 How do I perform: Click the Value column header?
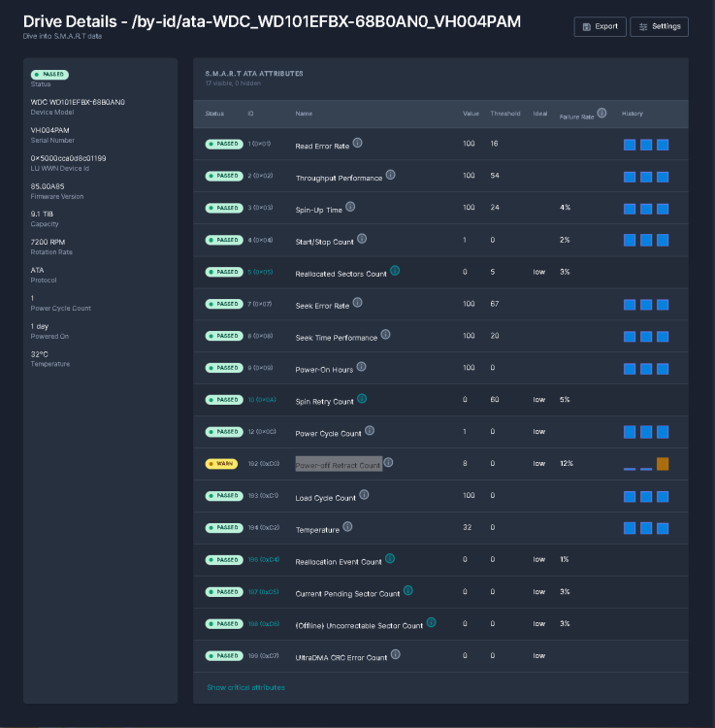pyautogui.click(x=471, y=114)
